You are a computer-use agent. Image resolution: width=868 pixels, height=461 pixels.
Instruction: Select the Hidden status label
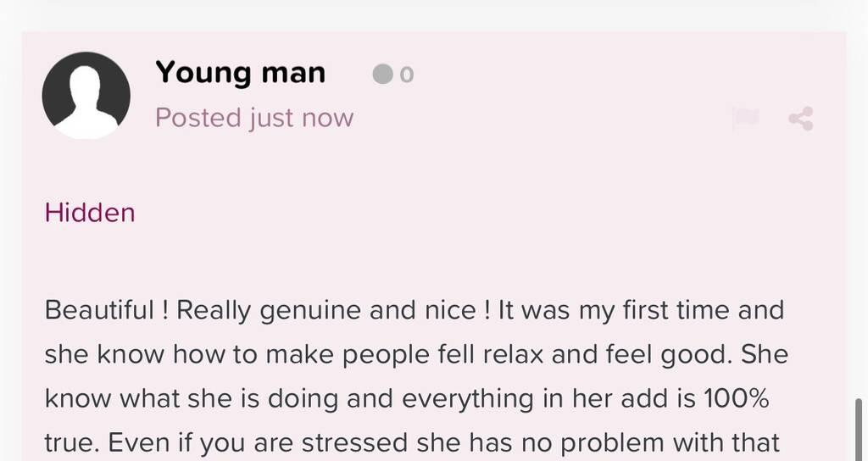click(x=90, y=213)
